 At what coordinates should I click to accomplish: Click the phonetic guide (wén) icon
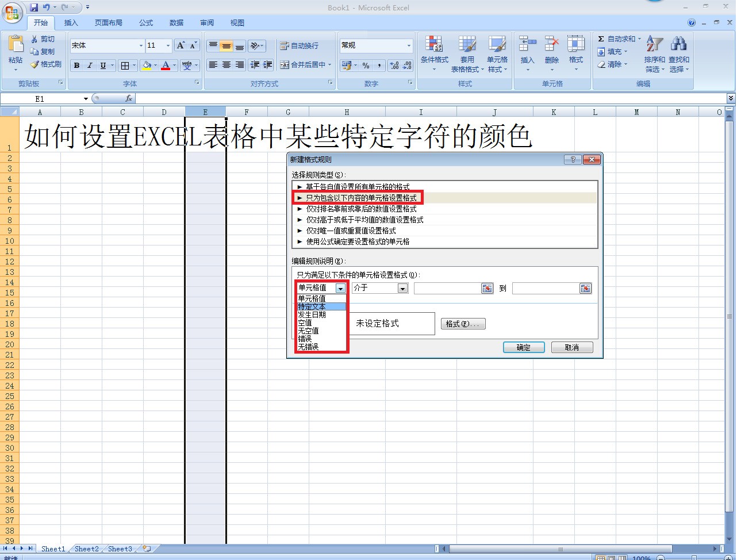[x=187, y=66]
